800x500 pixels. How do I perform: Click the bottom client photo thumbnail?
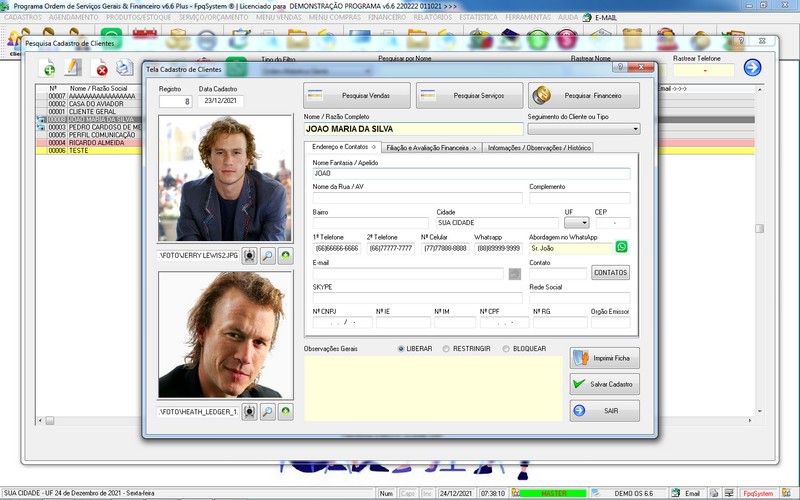click(x=225, y=335)
